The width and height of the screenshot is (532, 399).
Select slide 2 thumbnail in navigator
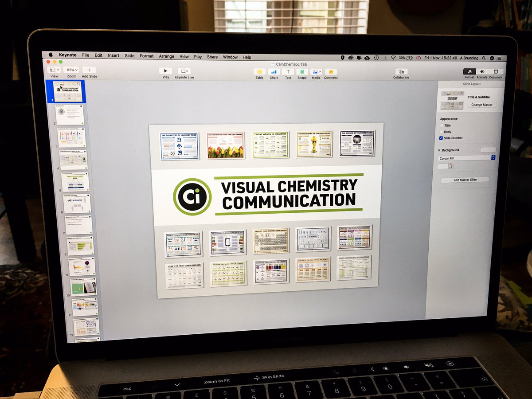pos(70,115)
